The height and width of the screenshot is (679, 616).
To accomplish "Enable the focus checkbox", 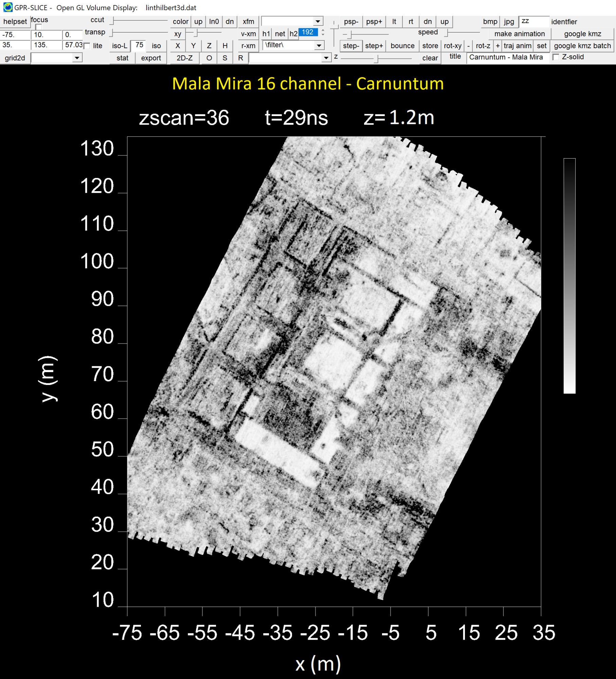I will (38, 27).
